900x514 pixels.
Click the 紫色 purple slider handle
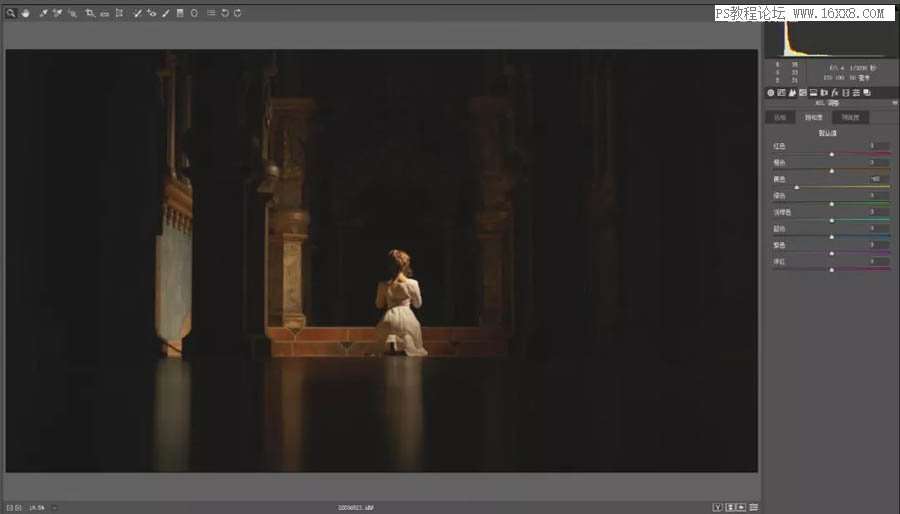pyautogui.click(x=832, y=254)
